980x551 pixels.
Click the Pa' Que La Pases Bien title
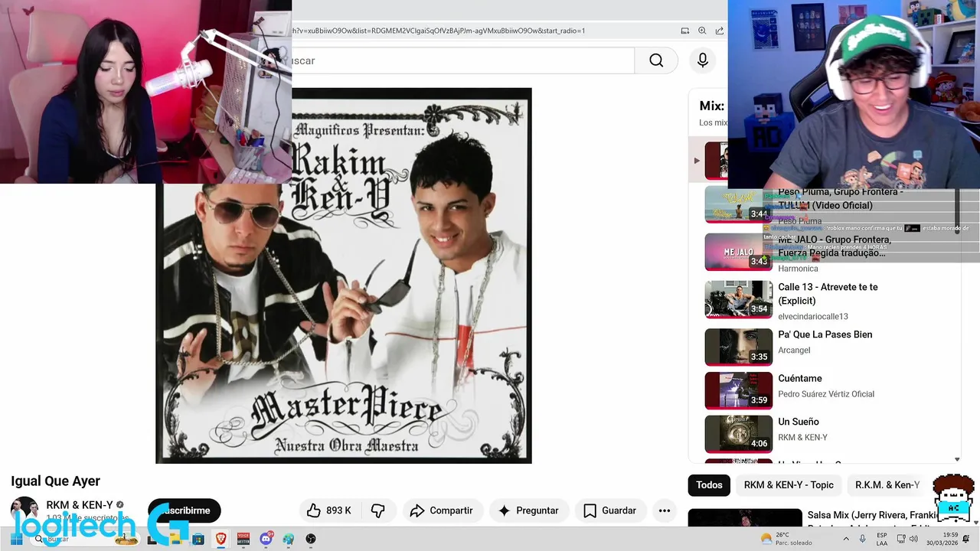825,334
